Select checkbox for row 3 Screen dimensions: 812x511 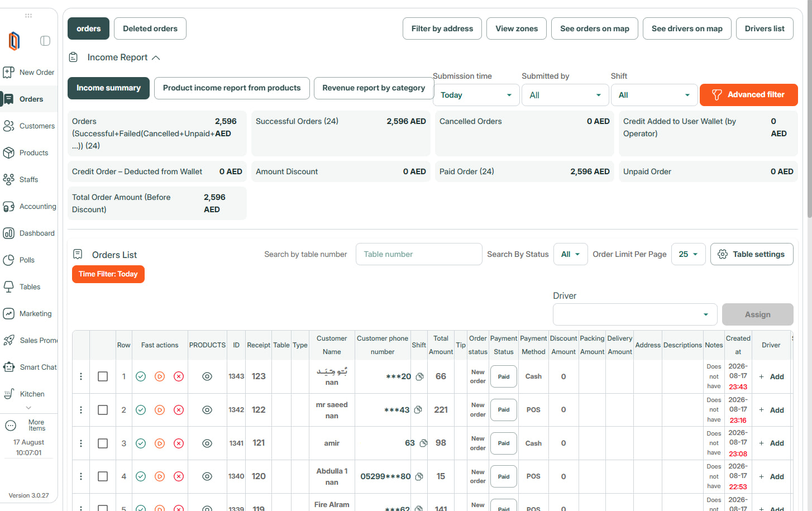point(103,443)
